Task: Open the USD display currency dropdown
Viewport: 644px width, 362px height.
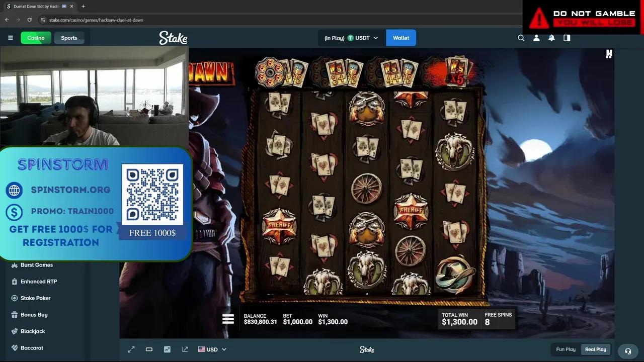Action: click(212, 349)
